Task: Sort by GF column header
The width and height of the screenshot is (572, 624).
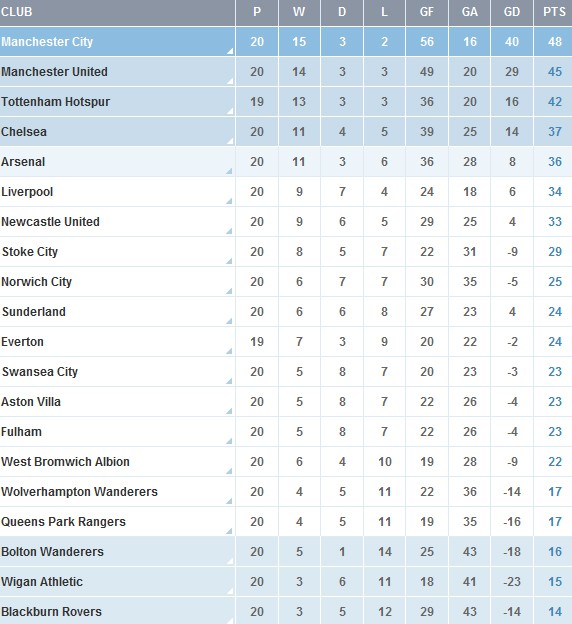Action: click(x=426, y=12)
